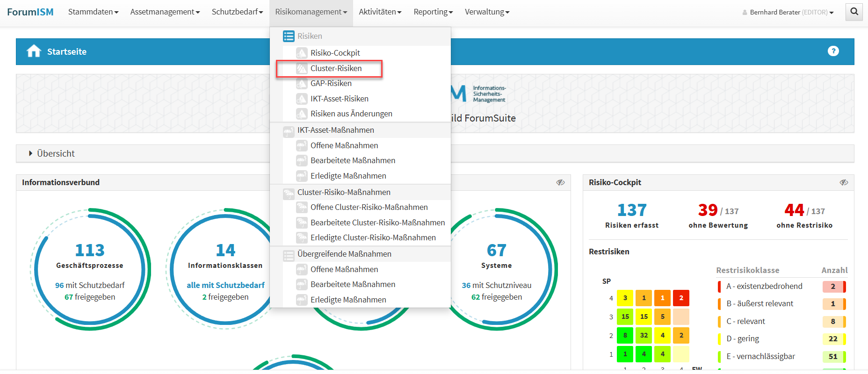The height and width of the screenshot is (374, 868).
Task: Open the Stammdaten dropdown menu
Action: (x=93, y=12)
